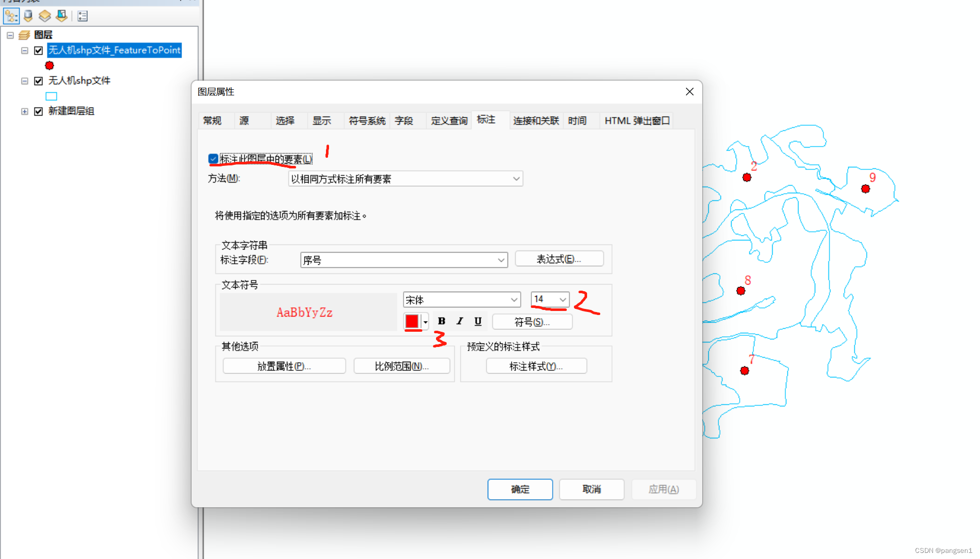This screenshot has height=559, width=980.
Task: Toggle underline label text formatting
Action: pyautogui.click(x=477, y=321)
